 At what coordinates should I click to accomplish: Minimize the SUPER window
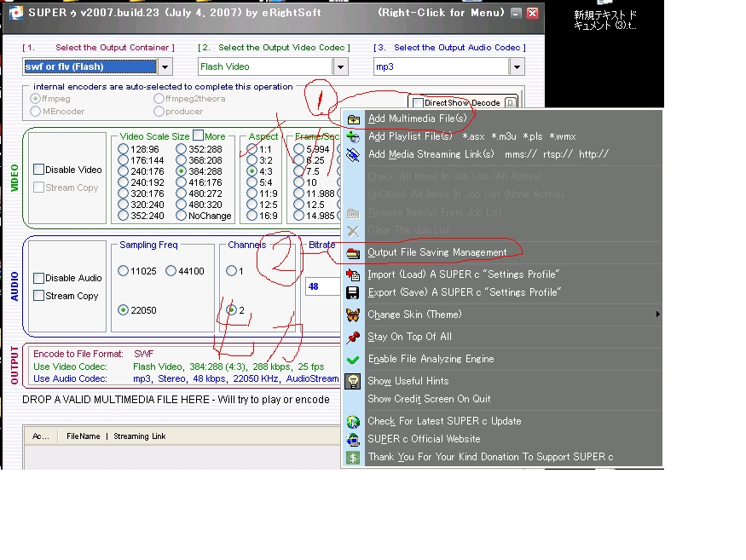coord(516,14)
